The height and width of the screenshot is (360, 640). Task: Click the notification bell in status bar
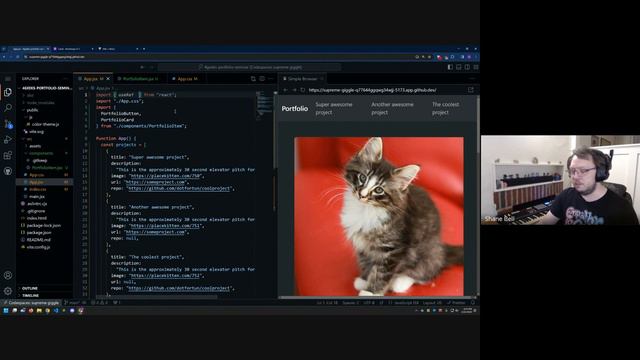[x=473, y=303]
